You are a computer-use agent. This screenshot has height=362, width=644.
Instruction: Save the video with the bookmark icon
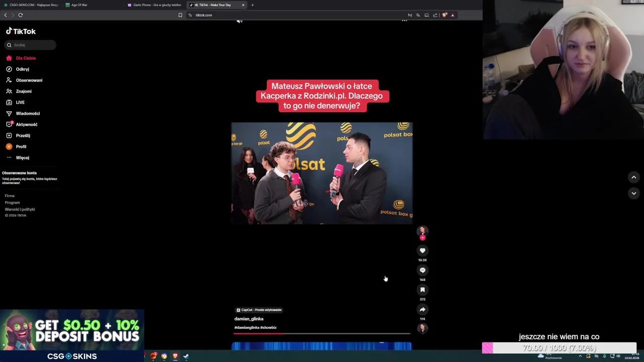tap(423, 290)
